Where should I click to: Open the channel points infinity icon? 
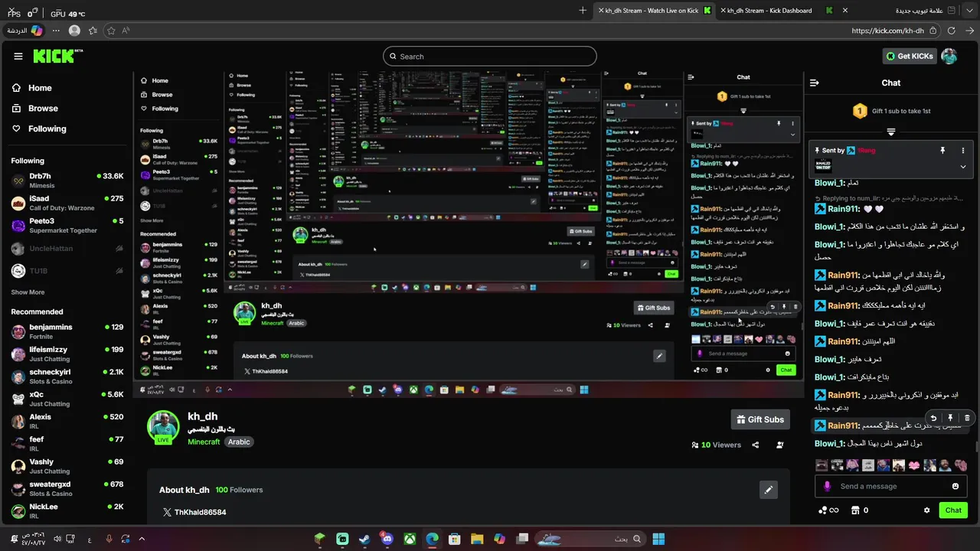(x=828, y=510)
